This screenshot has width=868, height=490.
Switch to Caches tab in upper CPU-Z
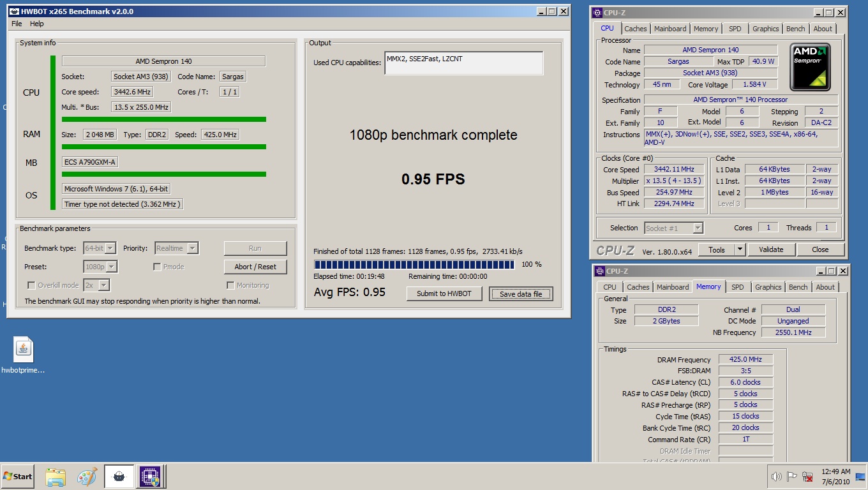pos(635,29)
